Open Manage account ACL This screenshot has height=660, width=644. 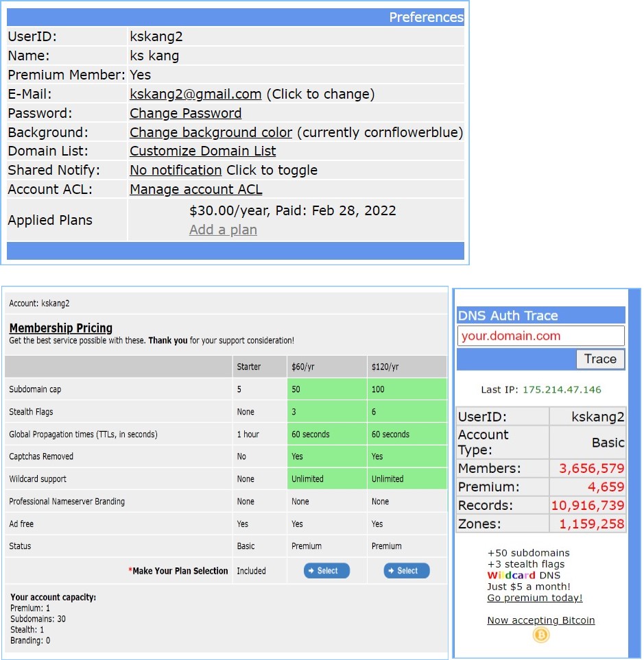tap(195, 189)
